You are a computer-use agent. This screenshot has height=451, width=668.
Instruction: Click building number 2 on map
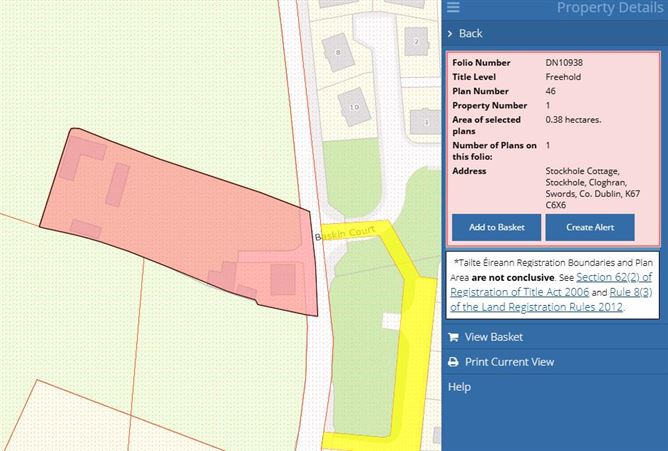point(416,41)
